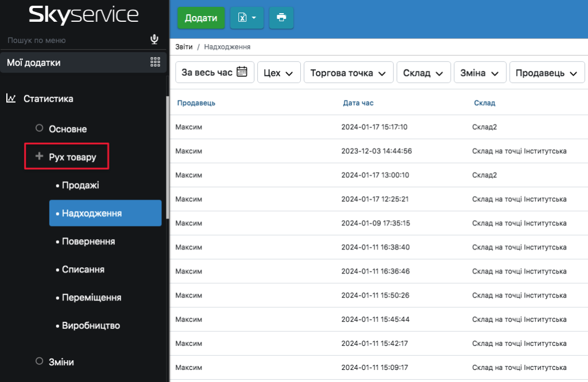Viewport: 588px width, 382px height.
Task: Go to the Списання menu item
Action: (83, 269)
